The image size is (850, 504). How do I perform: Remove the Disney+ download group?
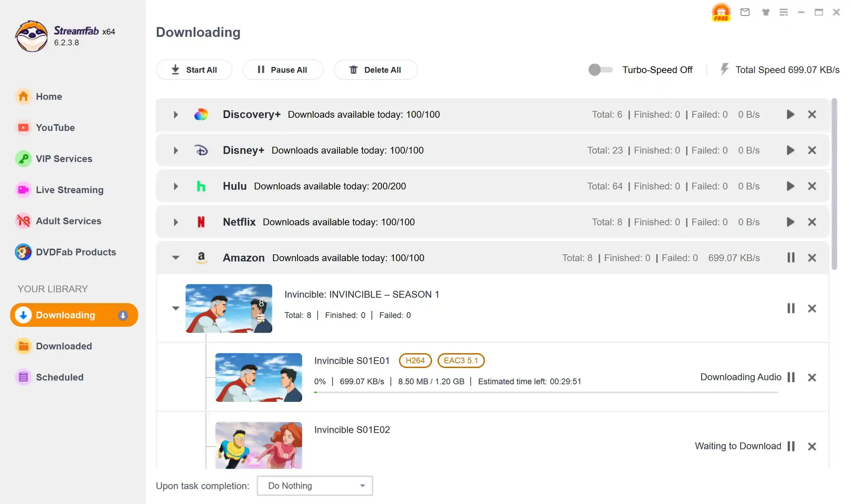(x=812, y=150)
